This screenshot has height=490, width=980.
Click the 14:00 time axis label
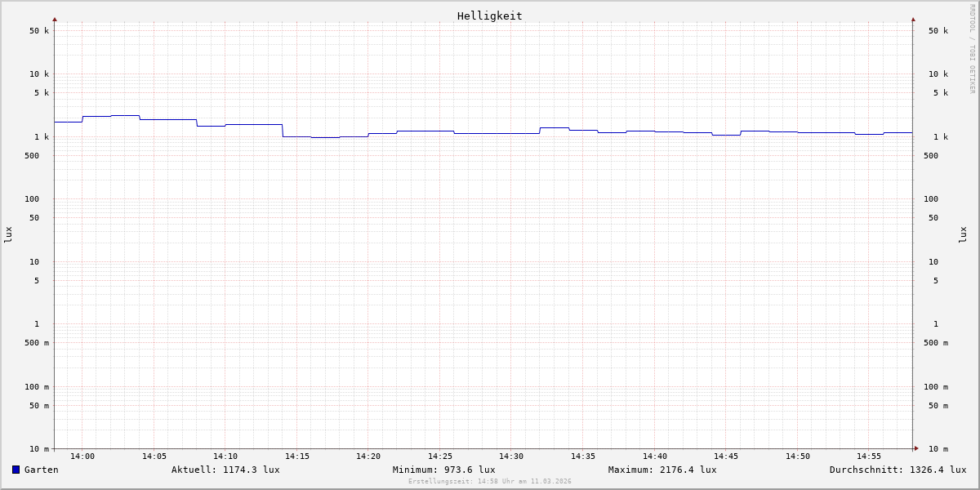82,457
